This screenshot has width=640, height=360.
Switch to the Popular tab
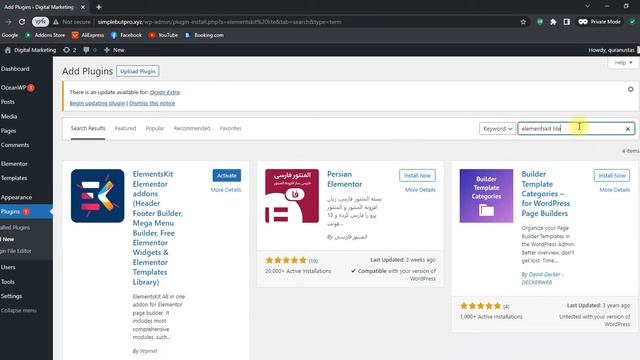(155, 129)
